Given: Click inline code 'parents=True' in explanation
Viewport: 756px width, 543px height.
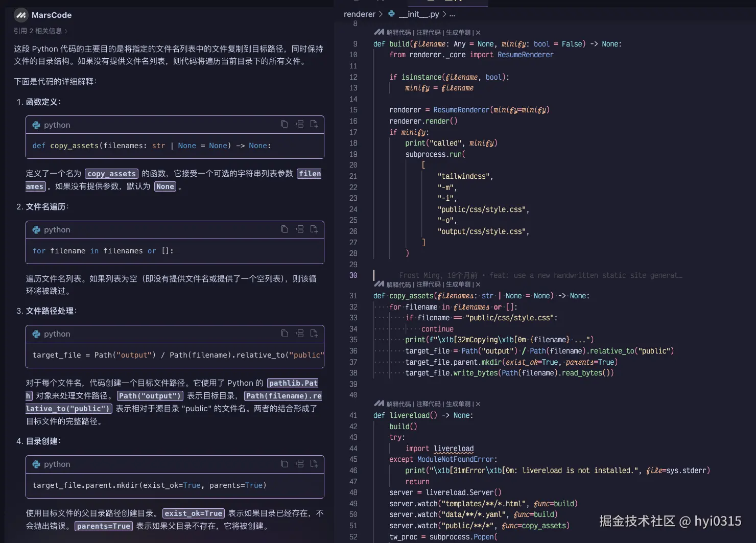Looking at the screenshot, I should [x=104, y=526].
